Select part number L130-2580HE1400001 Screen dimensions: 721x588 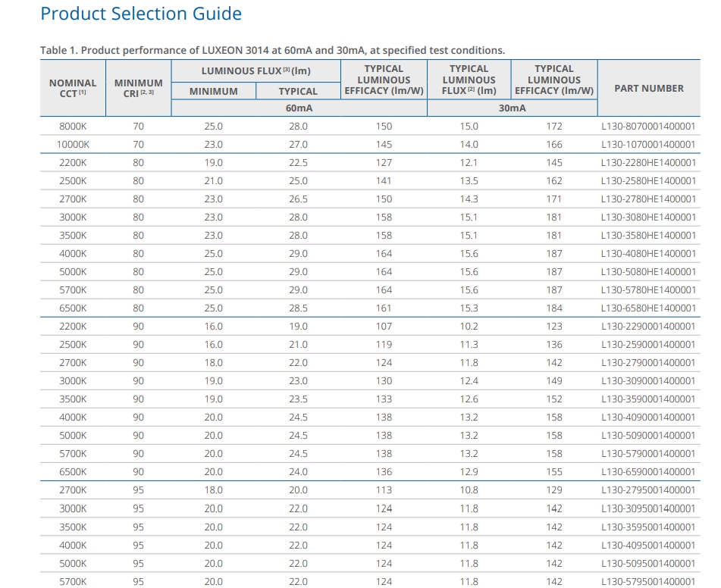pos(648,180)
